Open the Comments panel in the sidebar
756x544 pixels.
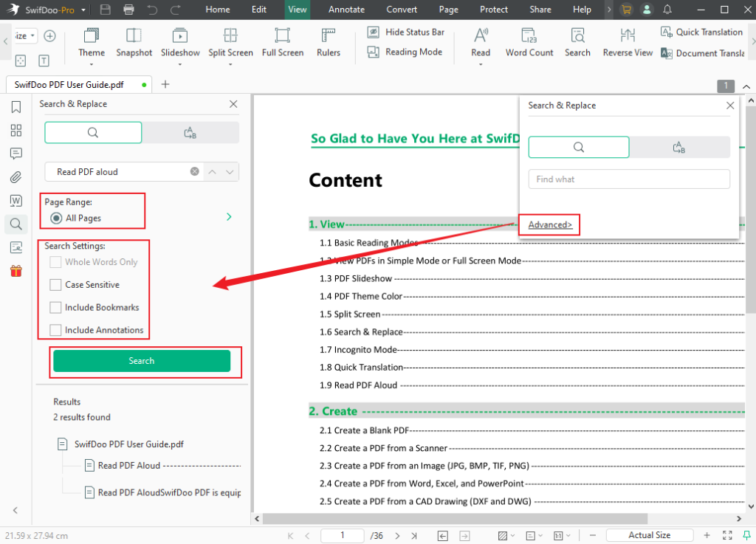pos(15,154)
